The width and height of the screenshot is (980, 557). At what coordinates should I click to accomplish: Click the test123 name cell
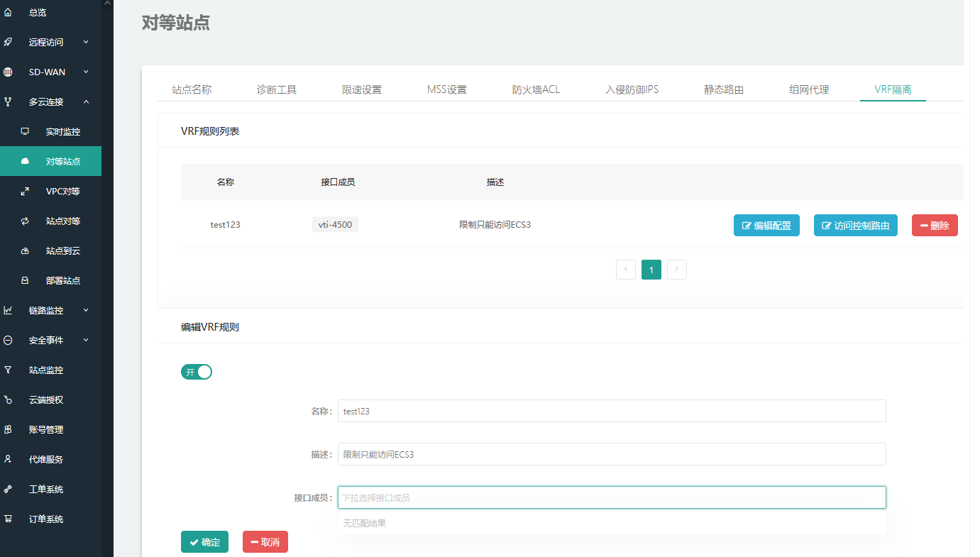(x=226, y=225)
